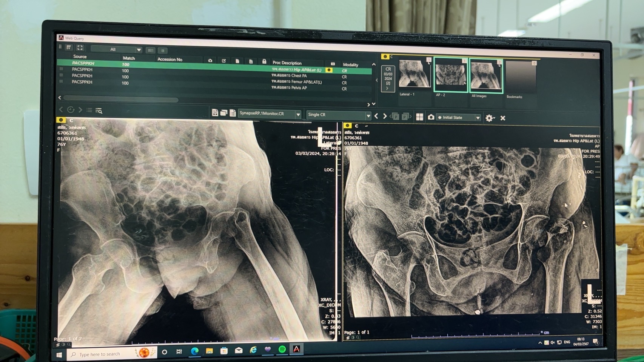Viewport: 644px width, 362px height.
Task: Click the history clock icon
Action: 71,110
